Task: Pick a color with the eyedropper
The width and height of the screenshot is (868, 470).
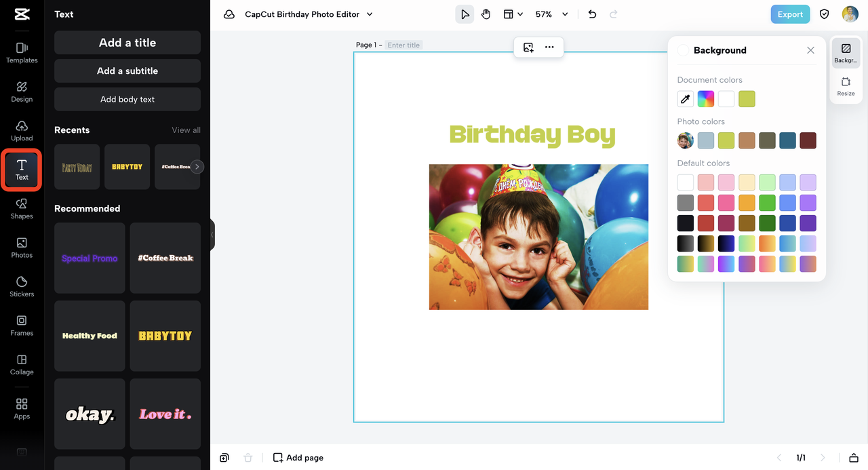Action: click(686, 99)
